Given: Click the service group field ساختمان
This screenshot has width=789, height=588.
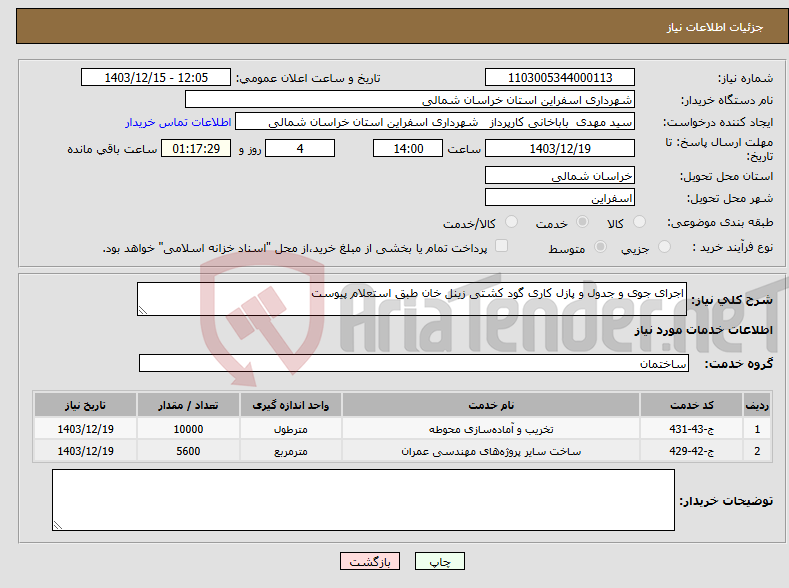Looking at the screenshot, I should point(414,363).
